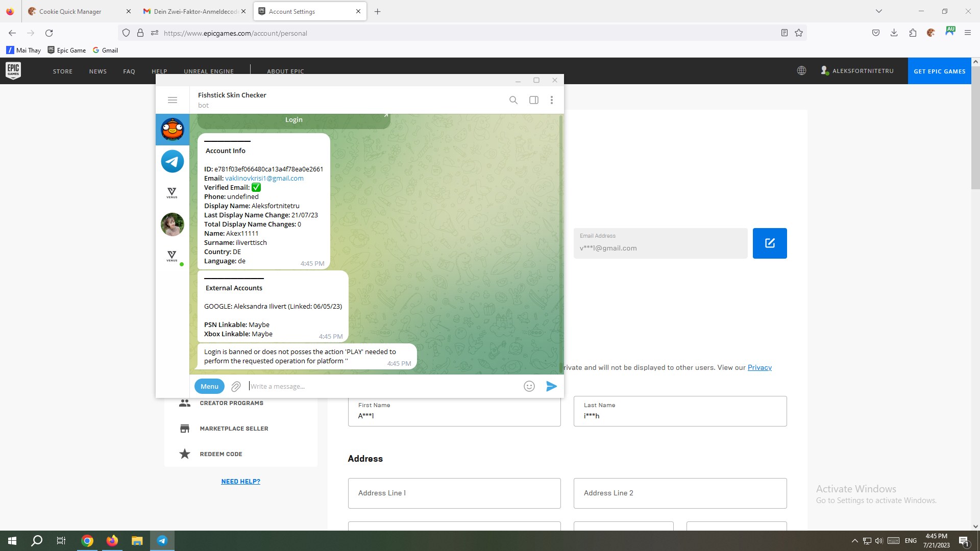Viewport: 980px width, 551px height.
Task: Click Get Epic Games button
Action: pyautogui.click(x=940, y=71)
